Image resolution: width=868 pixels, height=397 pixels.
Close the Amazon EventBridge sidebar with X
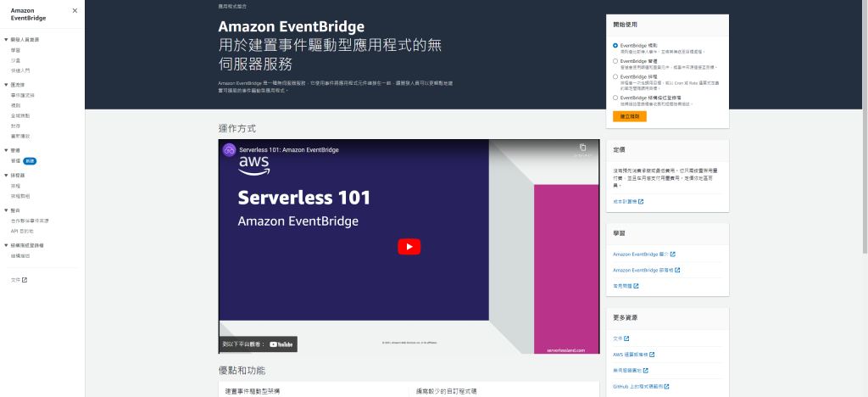[75, 10]
